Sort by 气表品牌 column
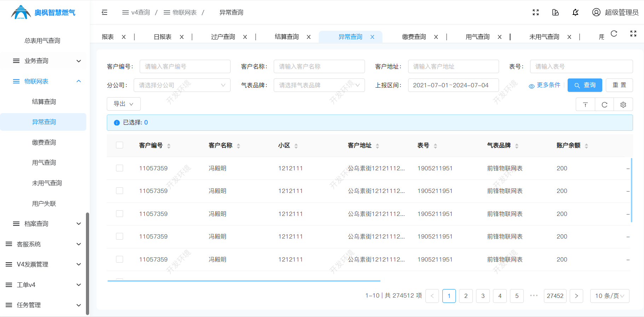 pyautogui.click(x=517, y=146)
